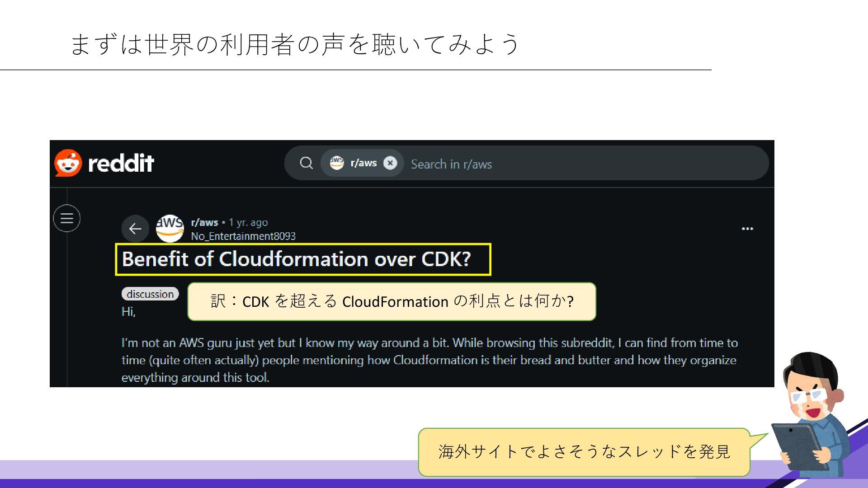Screen dimensions: 868x488
Task: Click the post body paragraph text
Action: pos(429,360)
